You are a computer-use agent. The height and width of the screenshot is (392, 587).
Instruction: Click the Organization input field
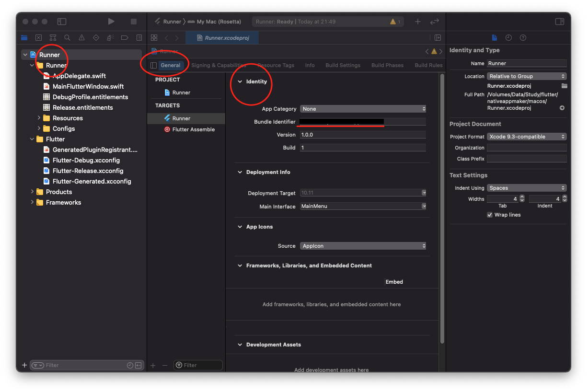click(527, 148)
